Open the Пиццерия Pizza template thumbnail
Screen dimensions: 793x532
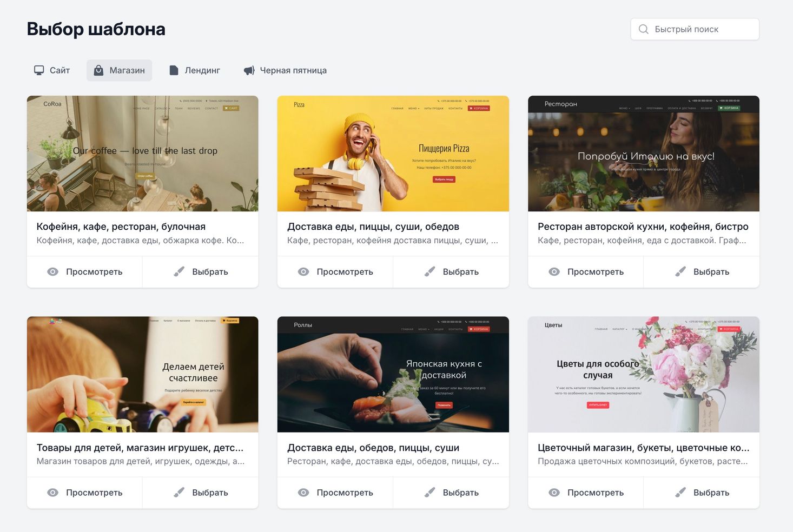point(393,154)
